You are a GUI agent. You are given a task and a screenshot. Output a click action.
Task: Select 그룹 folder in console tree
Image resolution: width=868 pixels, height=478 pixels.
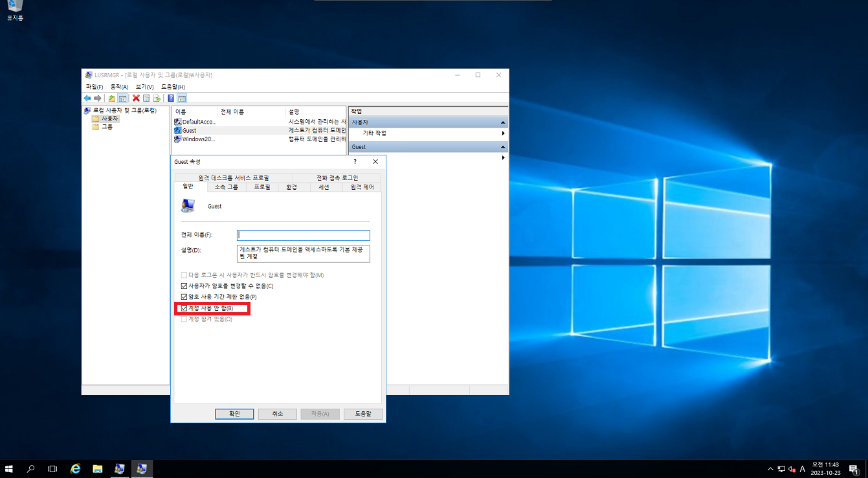coord(102,127)
